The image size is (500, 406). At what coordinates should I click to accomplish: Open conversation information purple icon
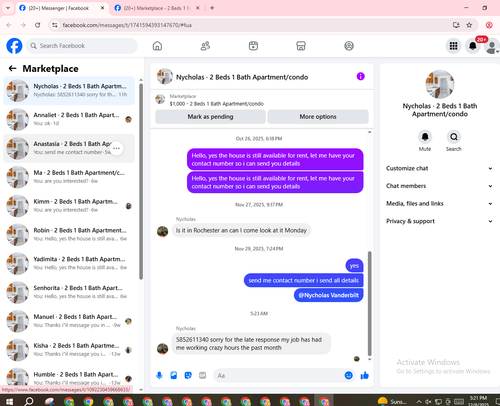(360, 77)
